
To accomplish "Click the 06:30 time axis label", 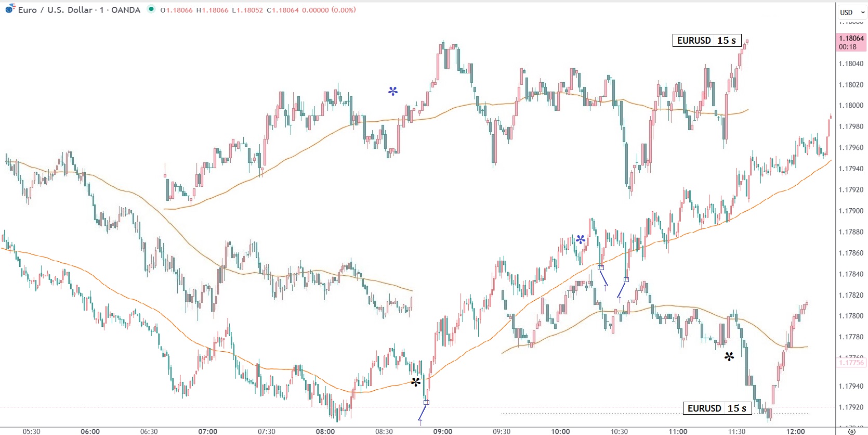I will coord(149,431).
